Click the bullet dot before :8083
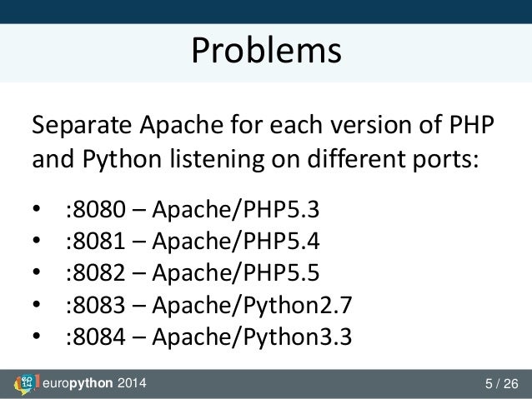Viewport: 532px width, 399px height. click(x=36, y=307)
